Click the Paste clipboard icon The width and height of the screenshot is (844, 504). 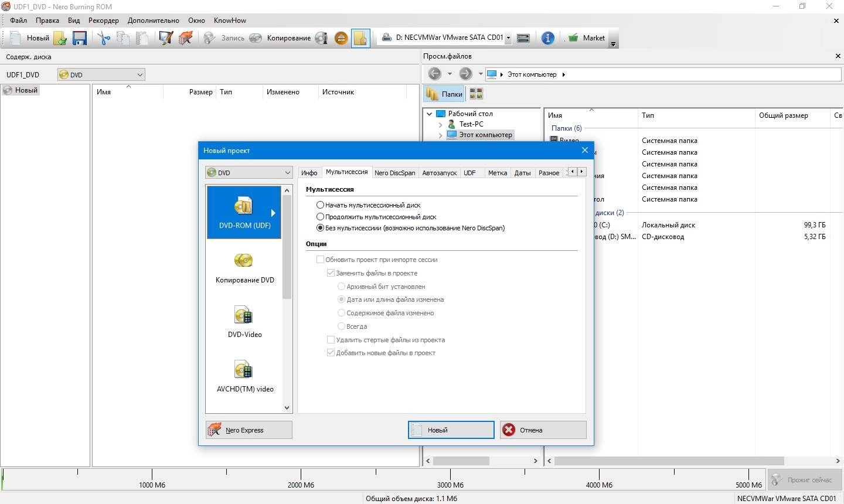point(142,38)
